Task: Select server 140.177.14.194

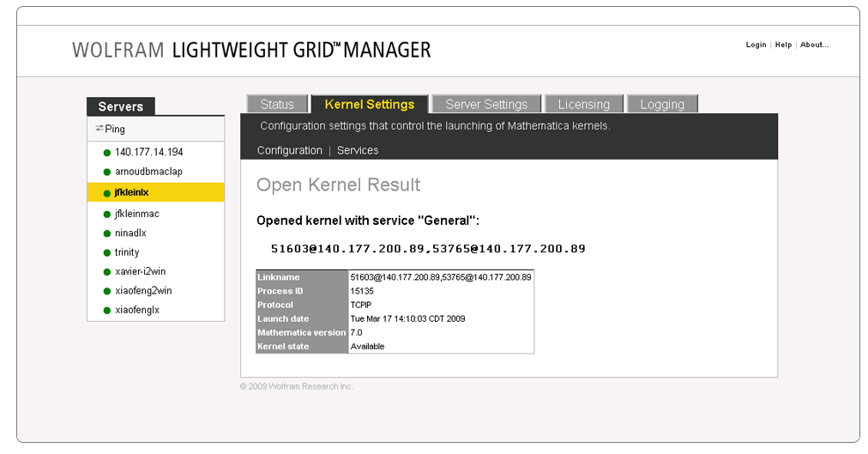Action: [149, 152]
